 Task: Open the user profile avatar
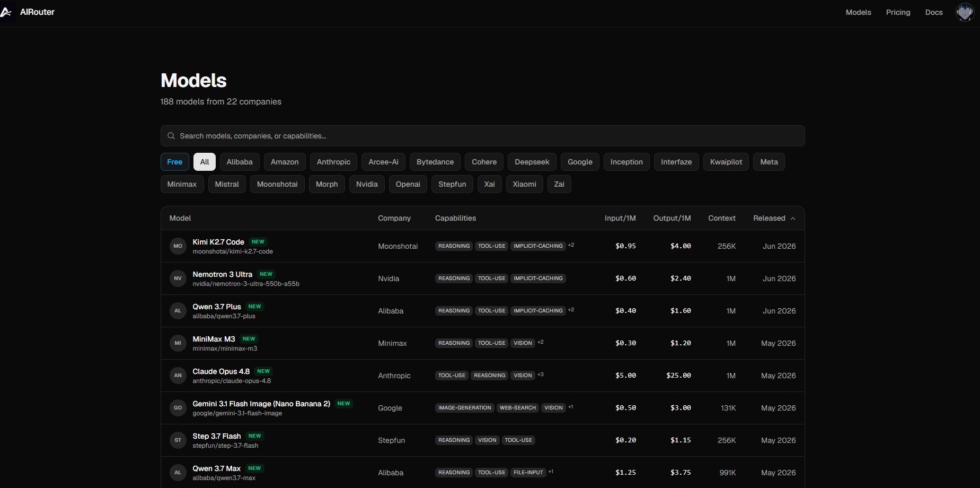click(965, 12)
